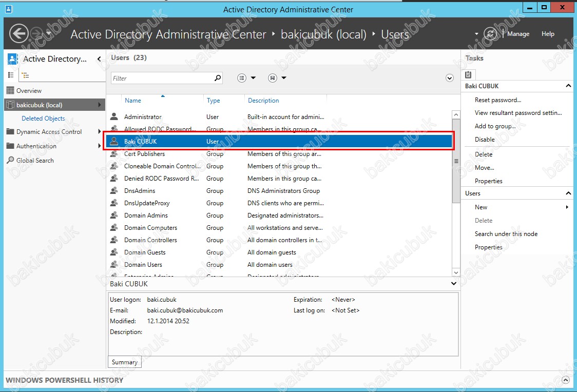Select the Cloneable Domain Controllers row
Image resolution: width=577 pixels, height=392 pixels.
(x=279, y=166)
